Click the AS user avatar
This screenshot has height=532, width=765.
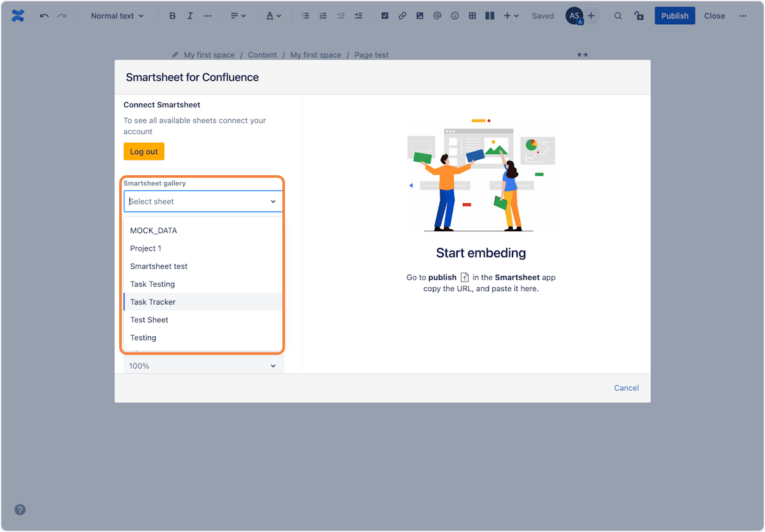(574, 16)
